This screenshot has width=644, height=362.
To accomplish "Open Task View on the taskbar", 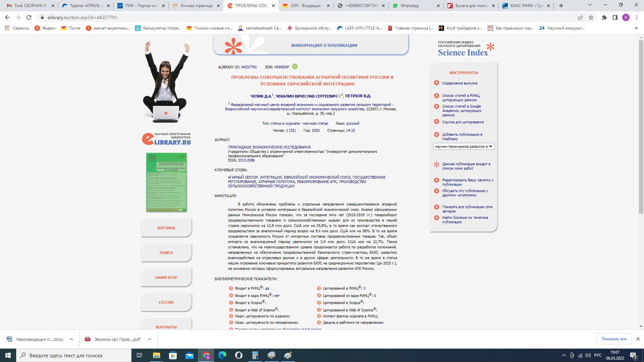I will (x=140, y=355).
